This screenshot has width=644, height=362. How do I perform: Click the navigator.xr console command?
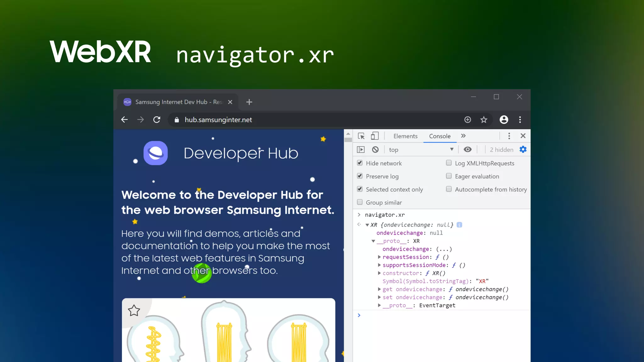(385, 215)
